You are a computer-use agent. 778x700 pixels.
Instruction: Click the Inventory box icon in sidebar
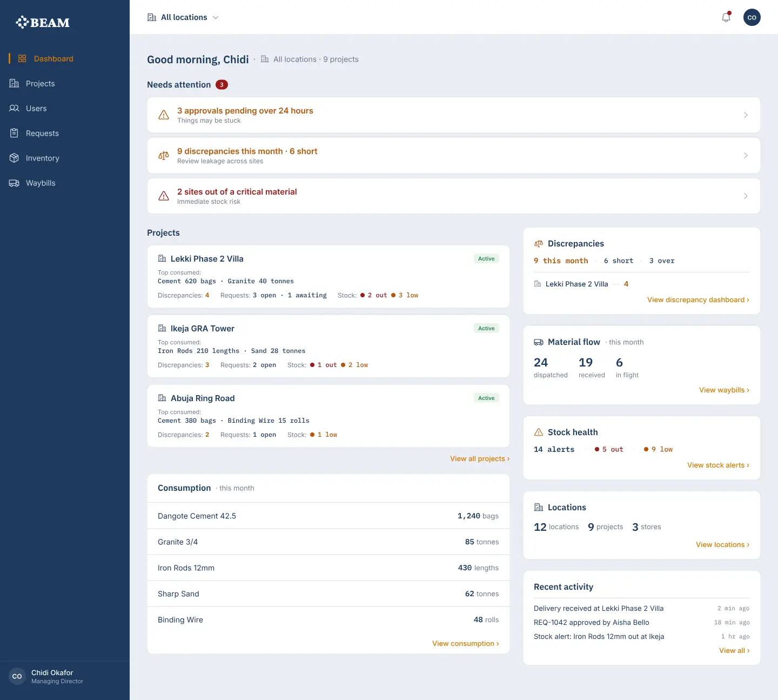click(x=14, y=158)
